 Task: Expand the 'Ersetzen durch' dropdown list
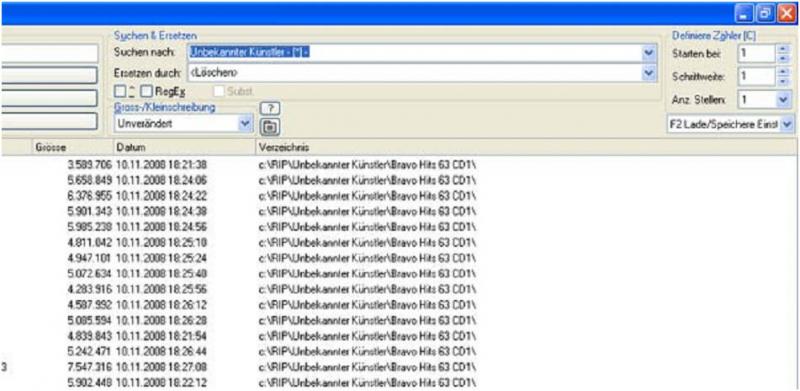[x=648, y=73]
